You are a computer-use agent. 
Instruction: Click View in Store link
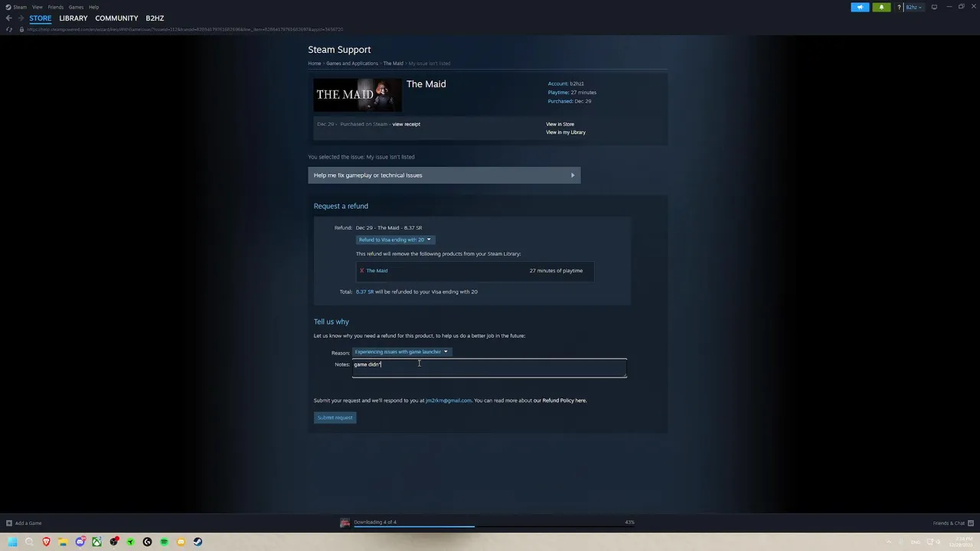click(x=560, y=124)
